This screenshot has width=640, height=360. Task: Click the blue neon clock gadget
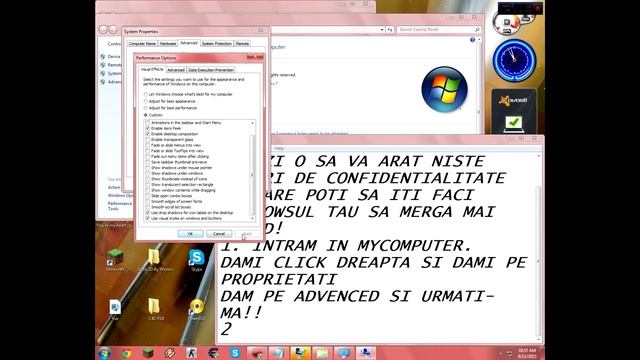click(514, 60)
